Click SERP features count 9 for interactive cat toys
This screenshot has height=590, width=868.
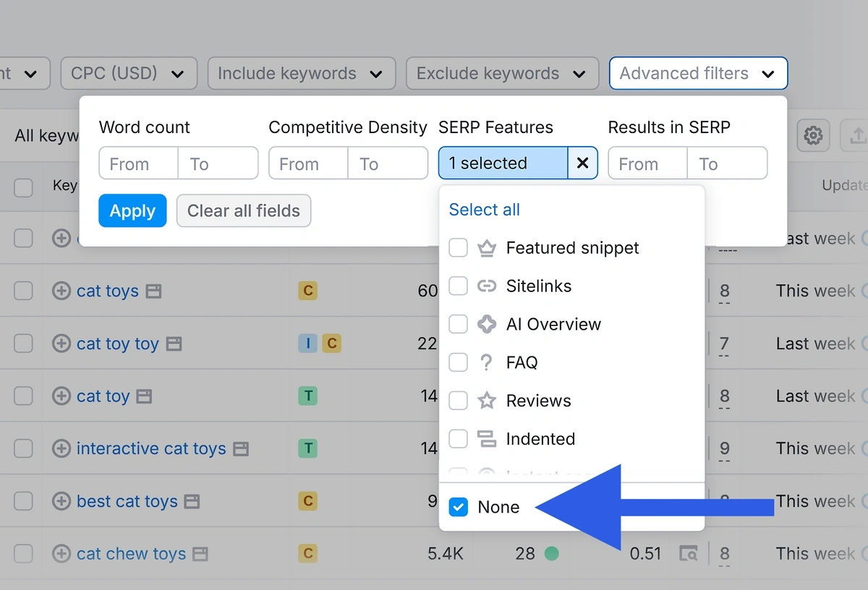(x=725, y=450)
